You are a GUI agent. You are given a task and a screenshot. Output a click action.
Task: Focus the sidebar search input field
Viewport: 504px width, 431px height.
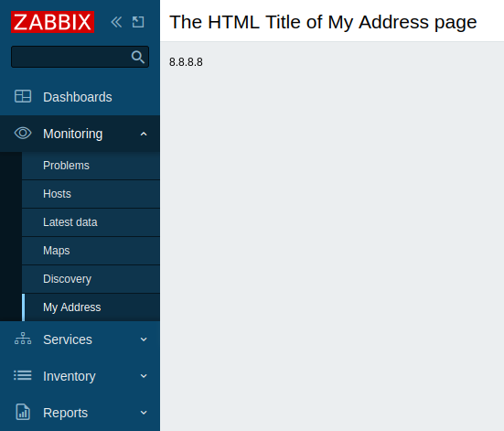pos(70,57)
